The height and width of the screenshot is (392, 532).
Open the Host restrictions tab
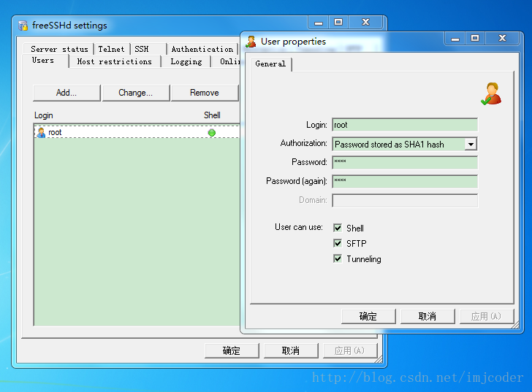point(114,61)
